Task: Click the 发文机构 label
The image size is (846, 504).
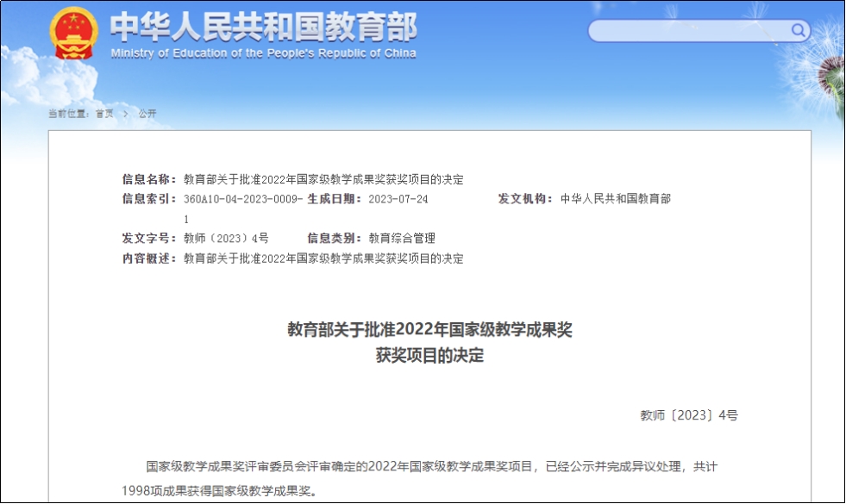Action: (525, 199)
